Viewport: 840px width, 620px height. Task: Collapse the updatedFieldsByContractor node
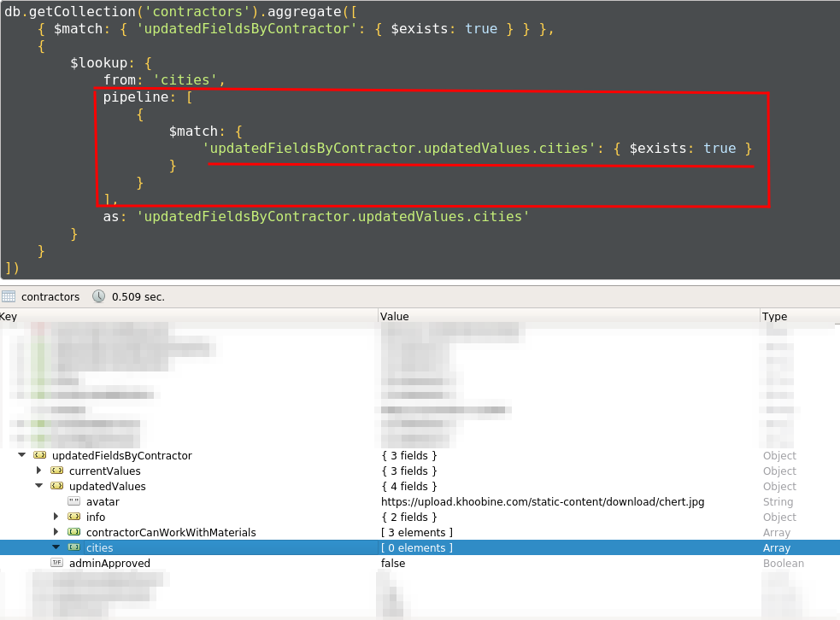tap(22, 456)
